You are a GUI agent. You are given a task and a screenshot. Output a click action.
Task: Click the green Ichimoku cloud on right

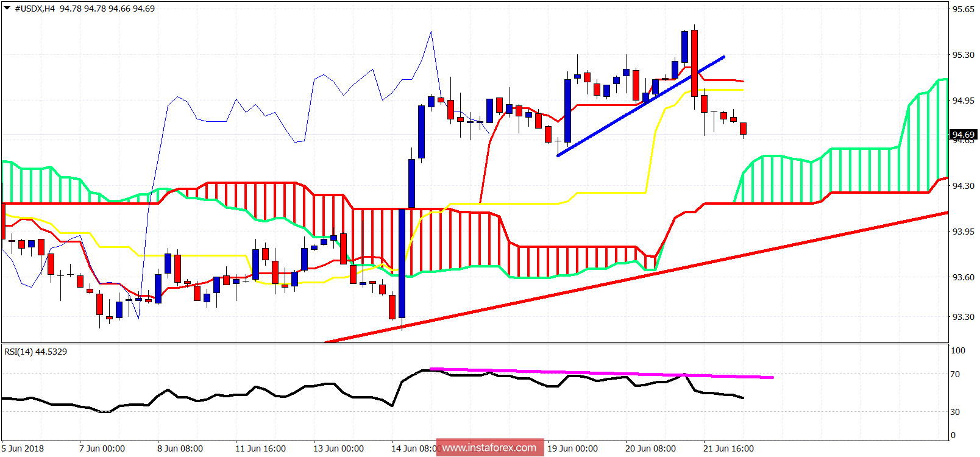[x=841, y=174]
